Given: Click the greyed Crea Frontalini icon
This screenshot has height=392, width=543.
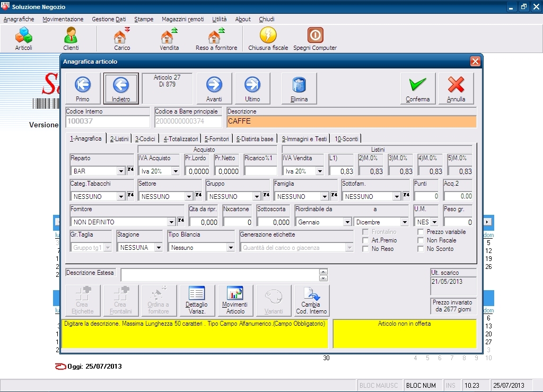Looking at the screenshot, I should [x=120, y=300].
